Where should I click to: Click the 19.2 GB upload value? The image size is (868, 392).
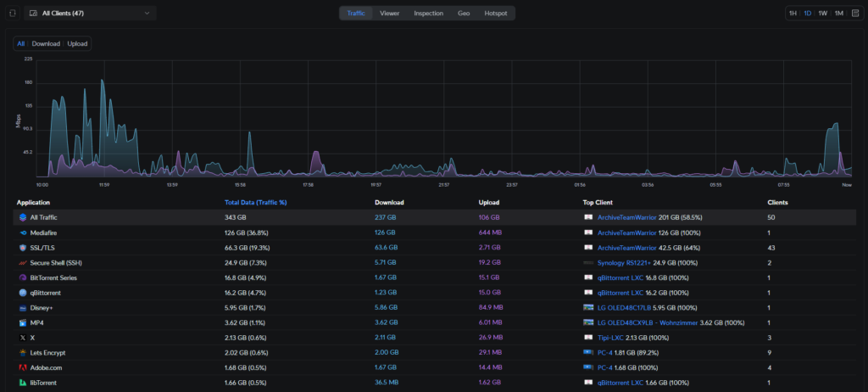click(x=489, y=263)
